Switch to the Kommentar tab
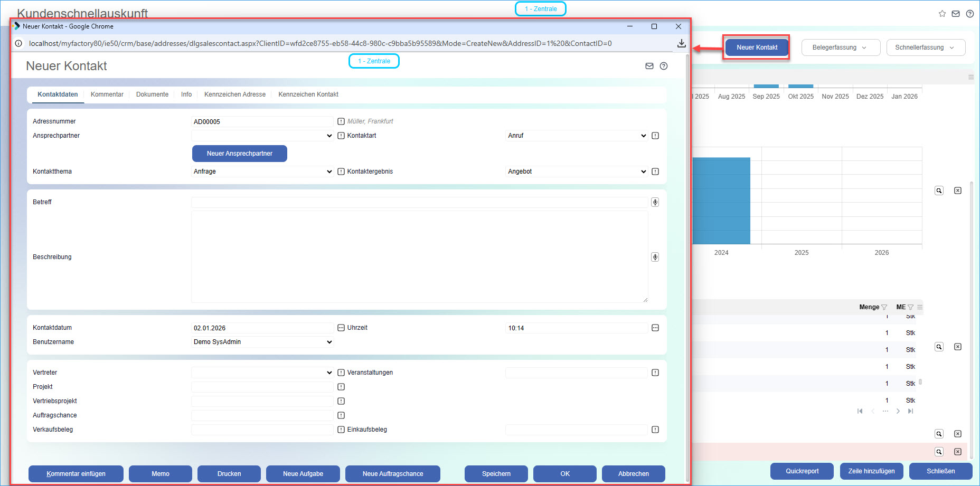The image size is (980, 486). [107, 94]
